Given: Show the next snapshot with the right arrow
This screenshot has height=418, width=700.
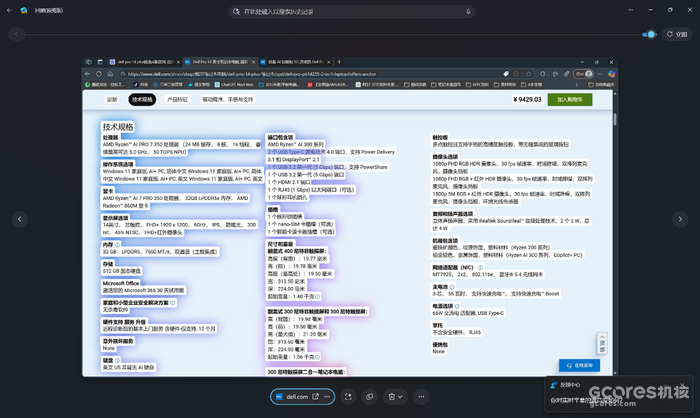Looking at the screenshot, I should click(680, 219).
